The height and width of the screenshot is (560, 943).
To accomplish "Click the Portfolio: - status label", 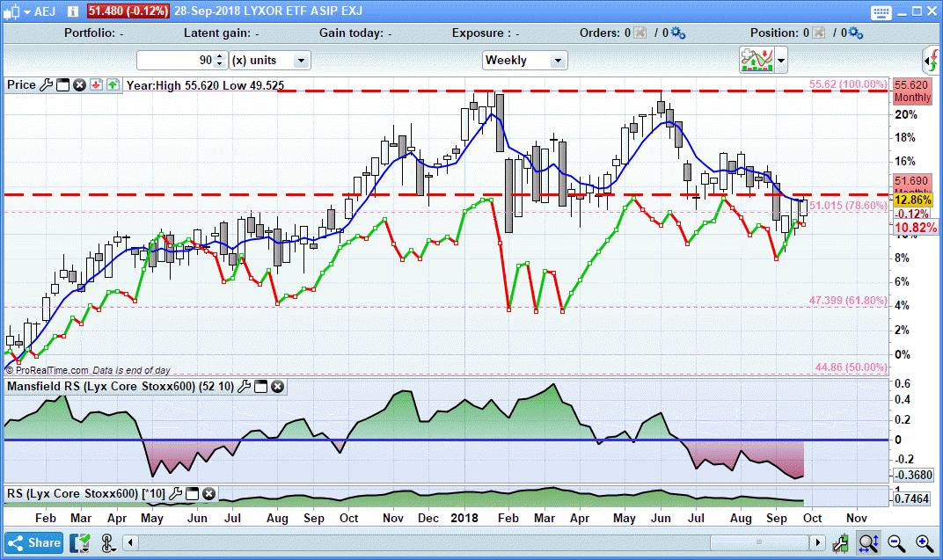I will click(x=94, y=33).
